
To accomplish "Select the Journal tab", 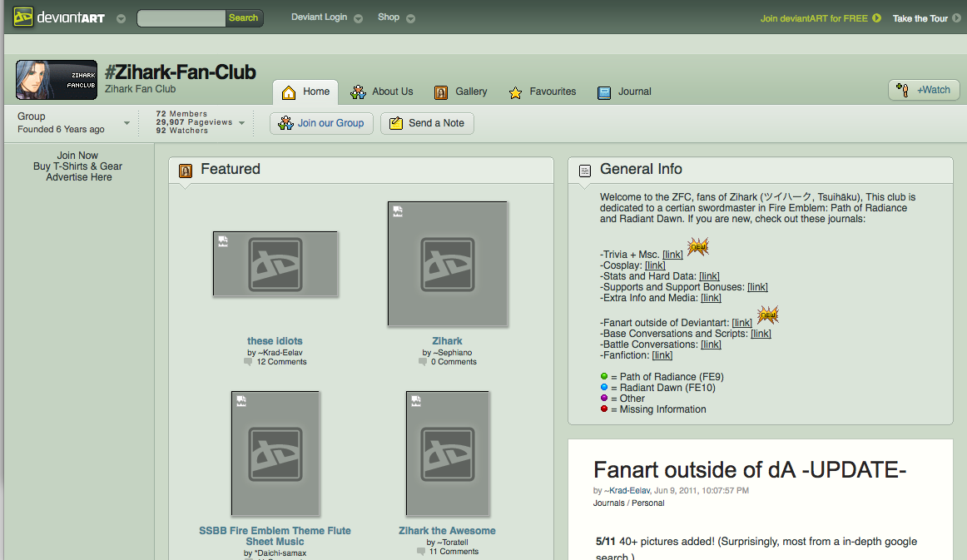I will [624, 92].
